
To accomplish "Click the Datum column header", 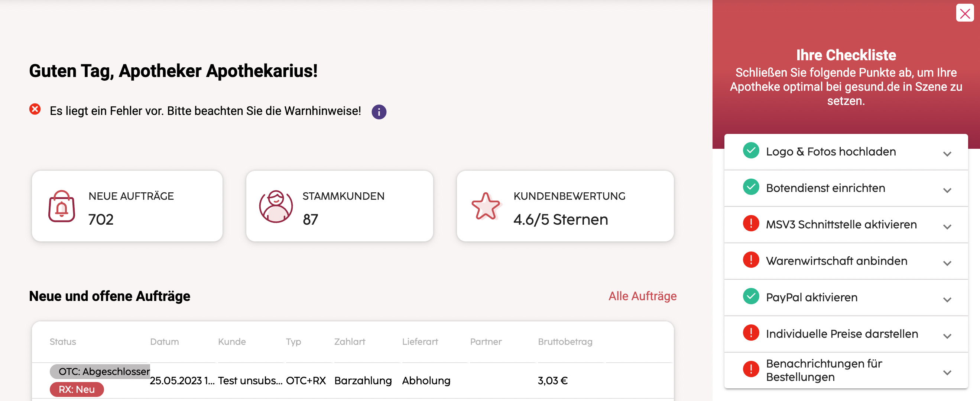I will pyautogui.click(x=164, y=341).
